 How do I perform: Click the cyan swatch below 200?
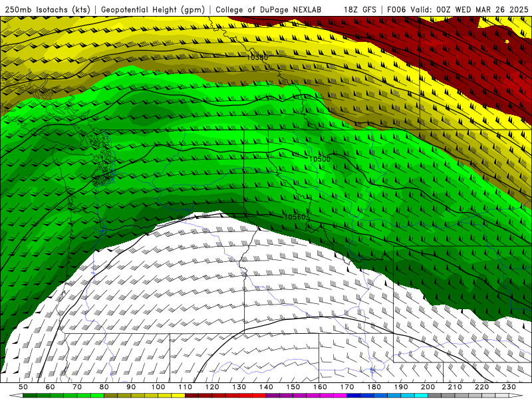pyautogui.click(x=421, y=396)
